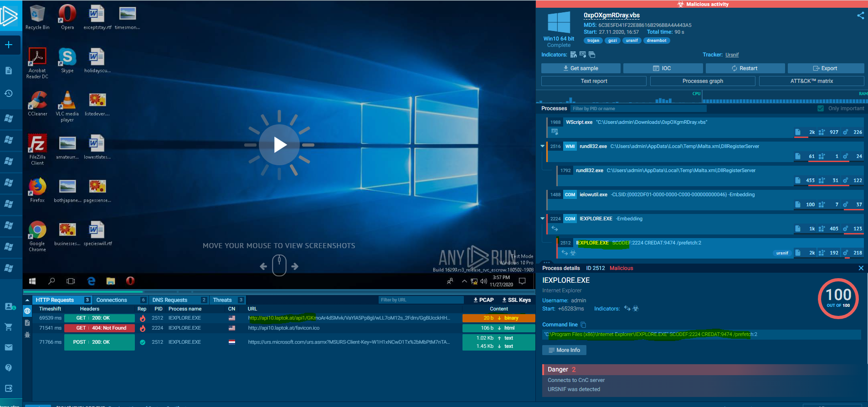
Task: Focus the Filter by PID or name field
Action: (x=638, y=108)
